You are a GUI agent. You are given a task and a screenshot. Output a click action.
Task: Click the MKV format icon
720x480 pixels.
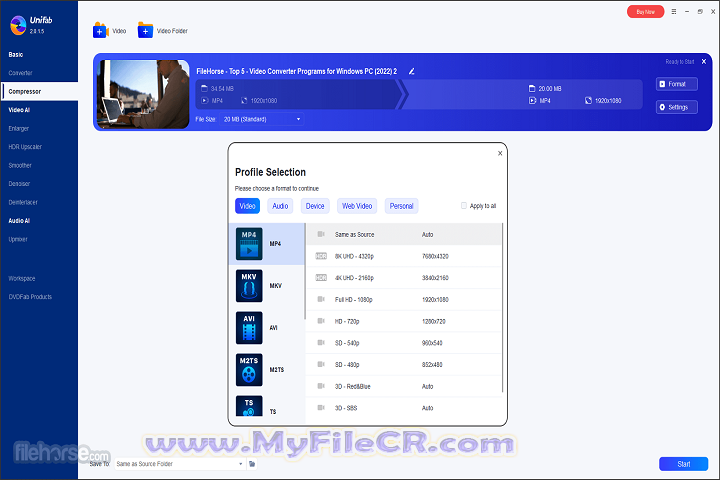(x=249, y=286)
